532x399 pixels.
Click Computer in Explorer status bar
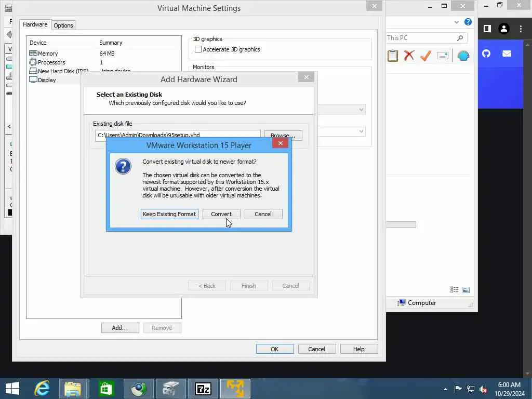pyautogui.click(x=417, y=303)
